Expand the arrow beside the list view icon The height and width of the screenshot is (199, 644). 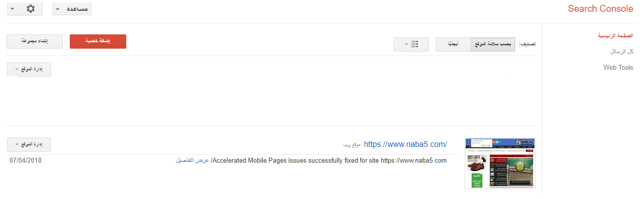[x=406, y=44]
